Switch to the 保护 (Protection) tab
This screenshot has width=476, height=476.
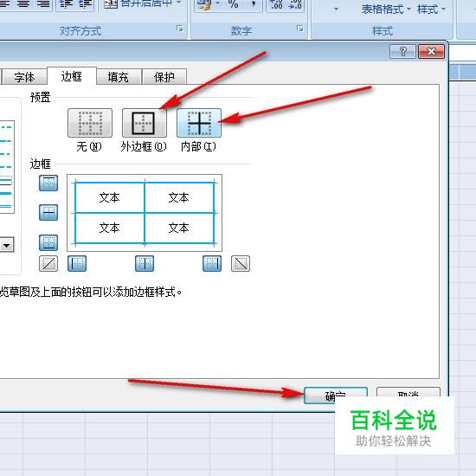point(164,77)
